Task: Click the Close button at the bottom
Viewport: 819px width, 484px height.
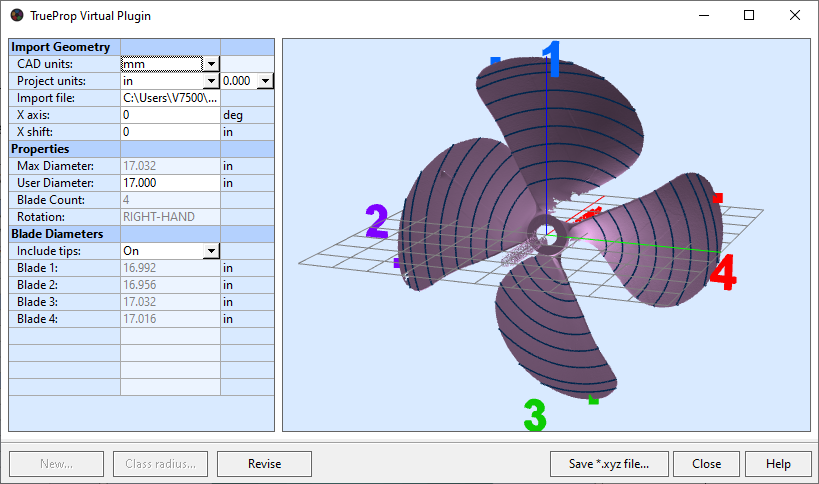Action: pos(706,464)
